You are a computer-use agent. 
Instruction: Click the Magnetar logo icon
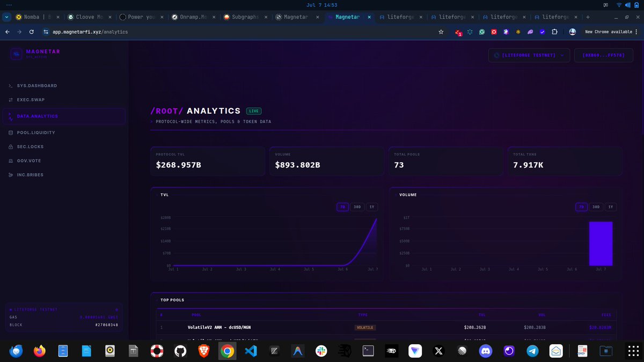[18, 53]
